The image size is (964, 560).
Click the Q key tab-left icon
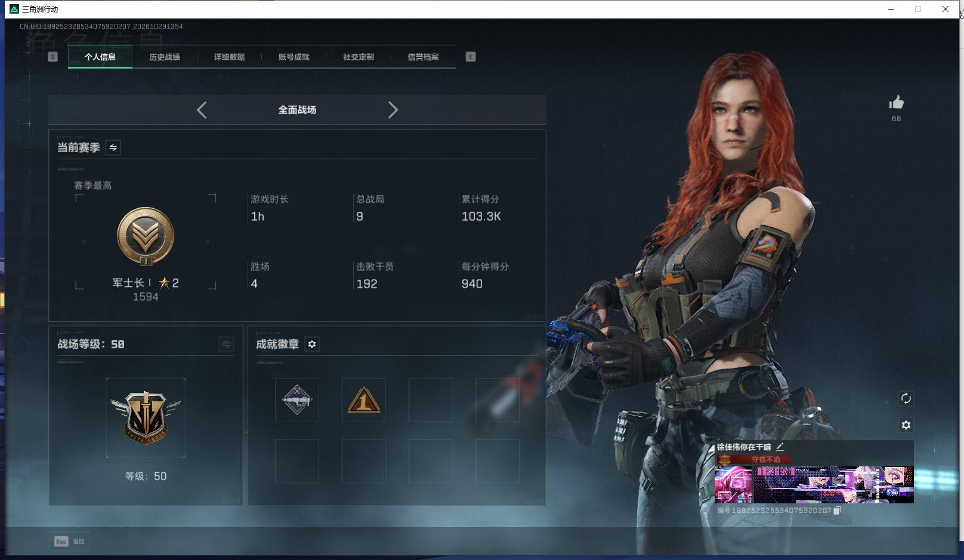tap(52, 57)
